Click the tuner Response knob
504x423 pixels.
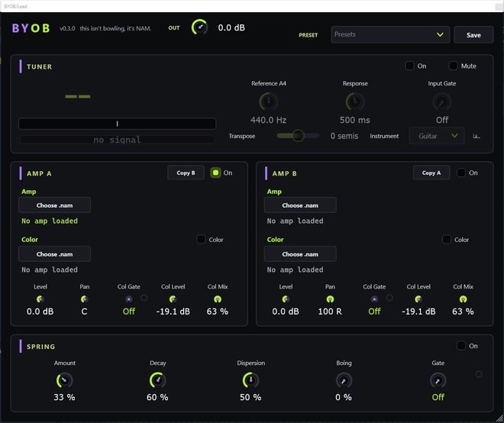(355, 102)
